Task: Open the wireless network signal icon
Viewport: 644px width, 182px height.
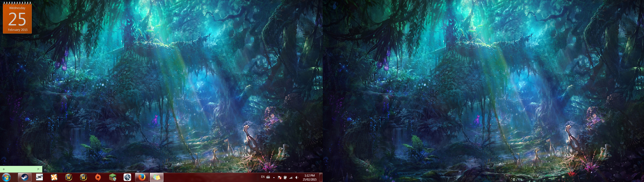Action: pyautogui.click(x=291, y=177)
